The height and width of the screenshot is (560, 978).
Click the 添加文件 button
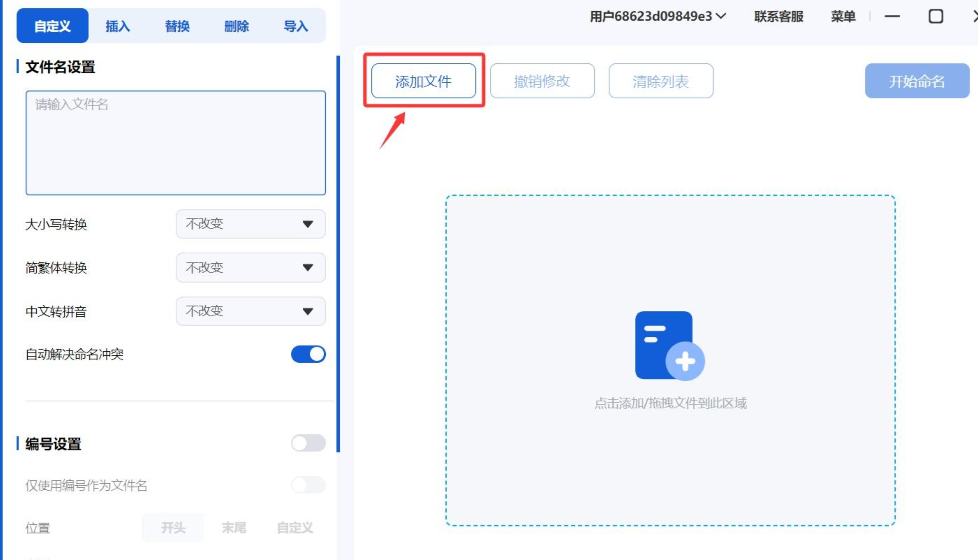[x=423, y=81]
